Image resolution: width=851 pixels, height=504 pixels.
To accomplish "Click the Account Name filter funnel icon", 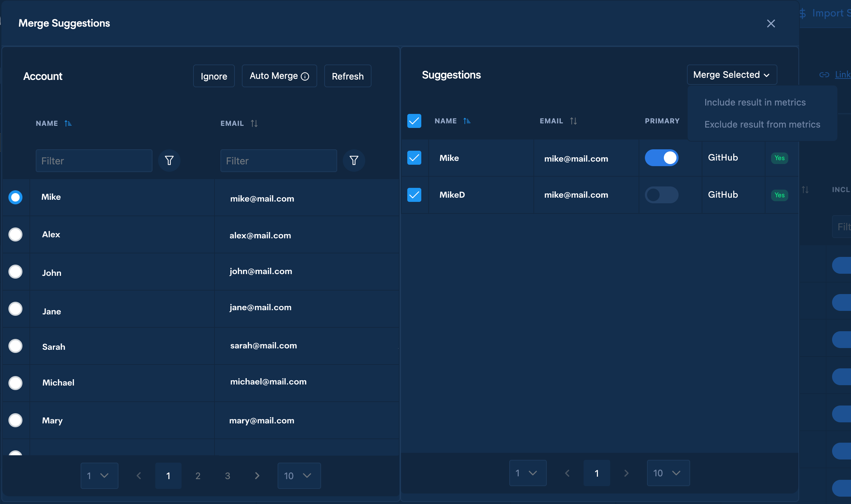I will point(169,161).
